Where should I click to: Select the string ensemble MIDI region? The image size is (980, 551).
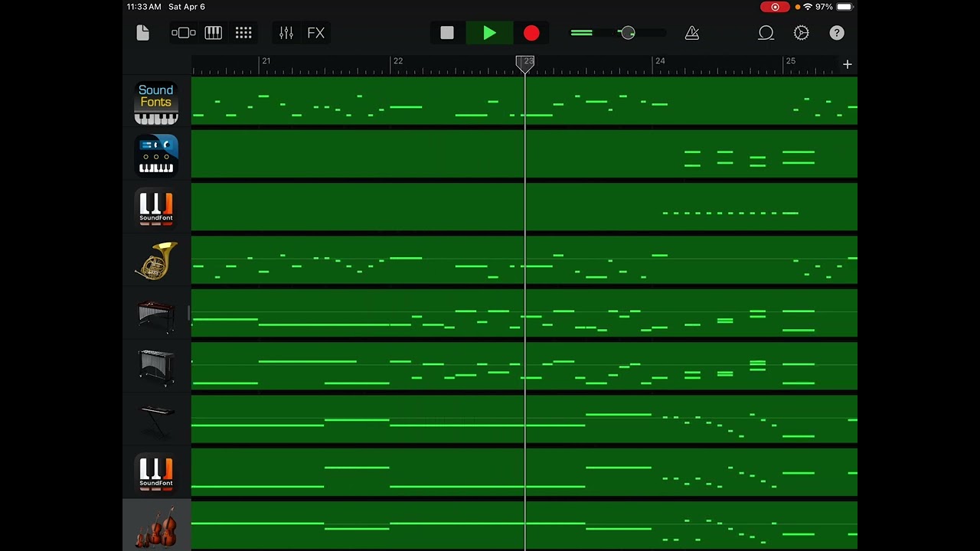(x=524, y=526)
